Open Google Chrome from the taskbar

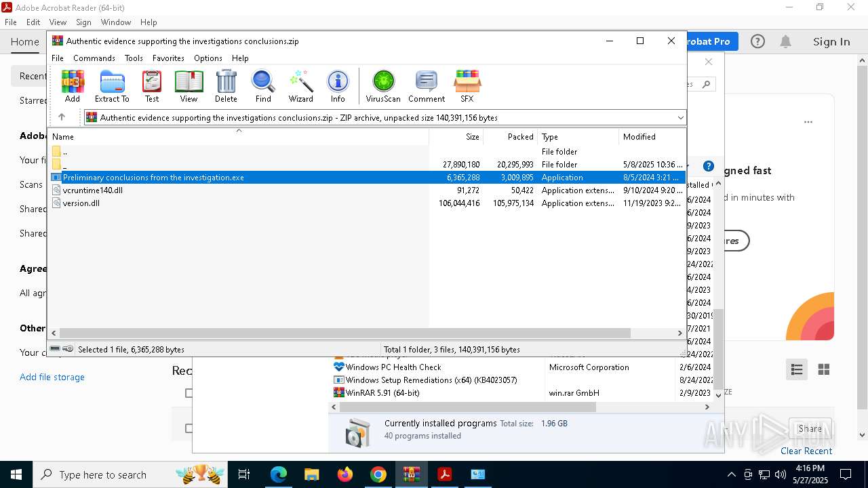[378, 474]
